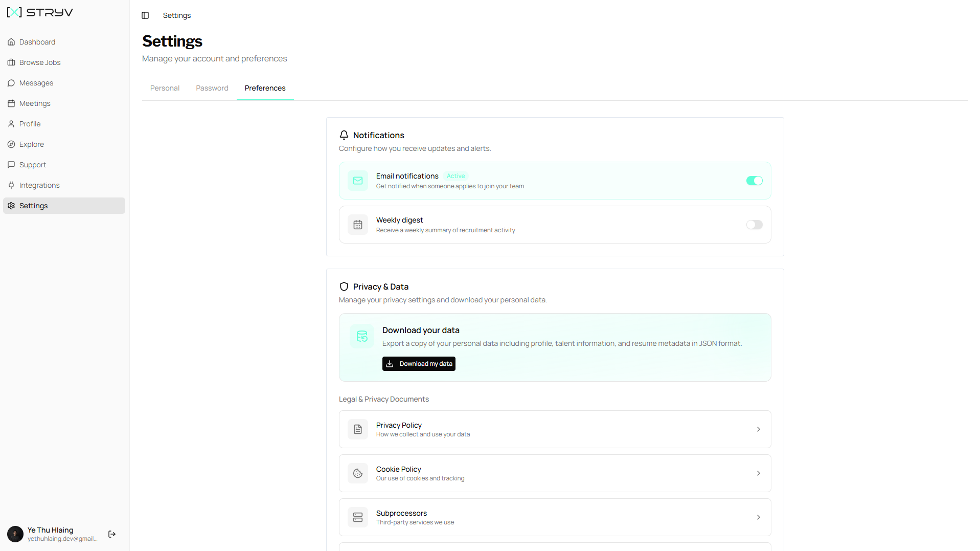The height and width of the screenshot is (551, 980).
Task: Click the Legal & Privacy Documents heading
Action: pos(384,399)
